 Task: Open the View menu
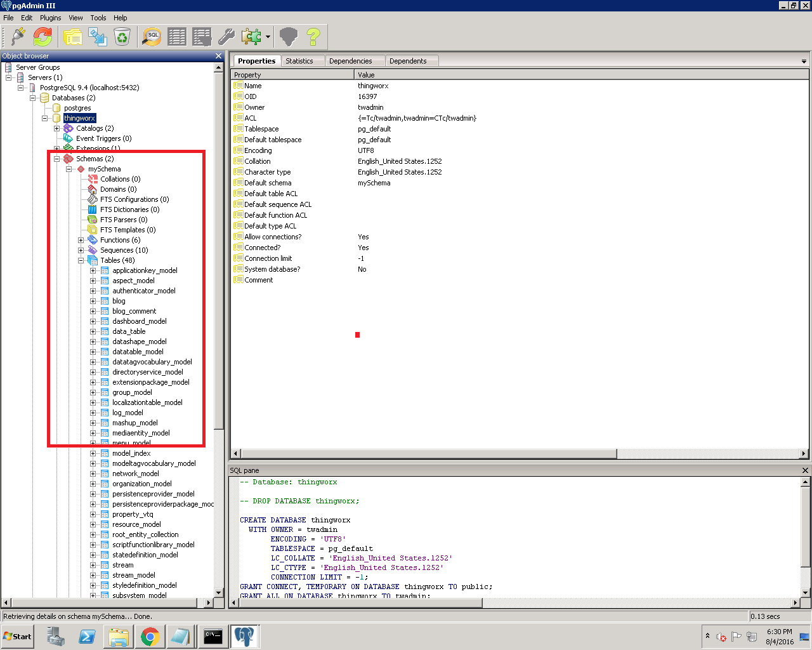coord(75,18)
